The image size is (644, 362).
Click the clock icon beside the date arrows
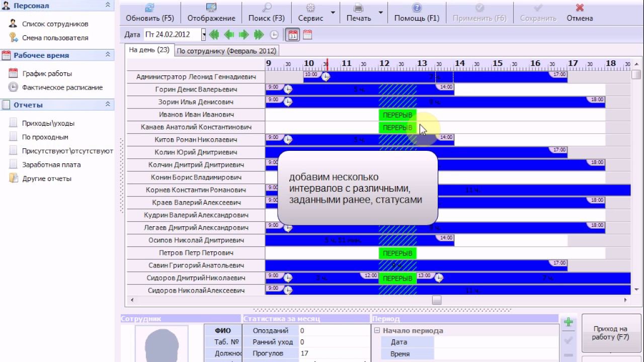(x=274, y=35)
